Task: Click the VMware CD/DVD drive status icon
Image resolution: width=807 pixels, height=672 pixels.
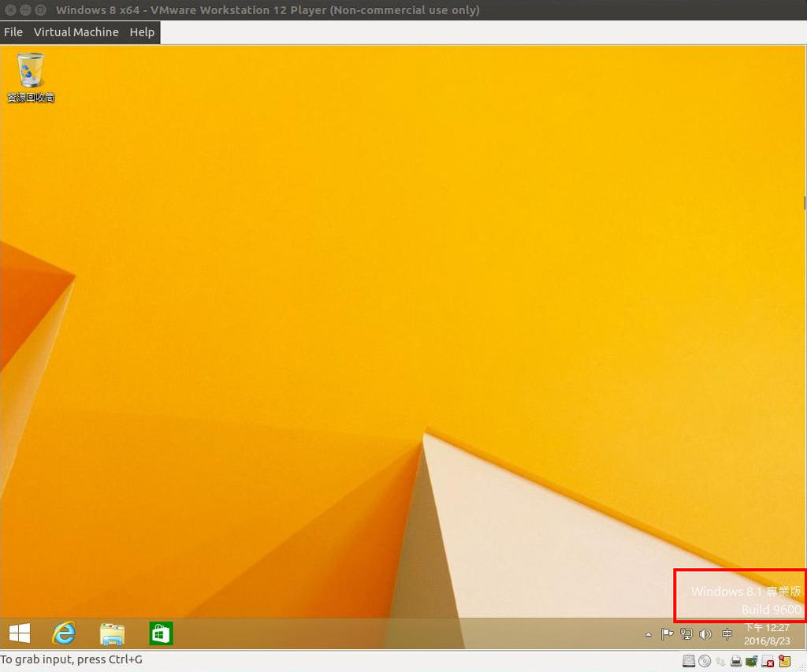Action: (x=705, y=661)
